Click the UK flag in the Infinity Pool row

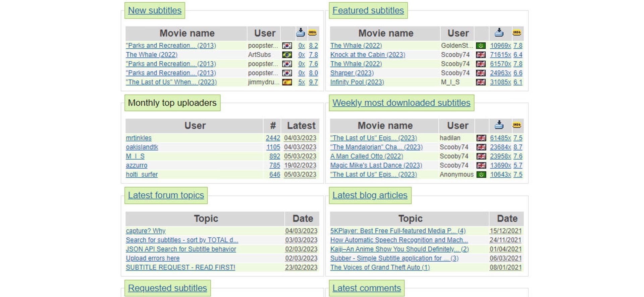481,82
